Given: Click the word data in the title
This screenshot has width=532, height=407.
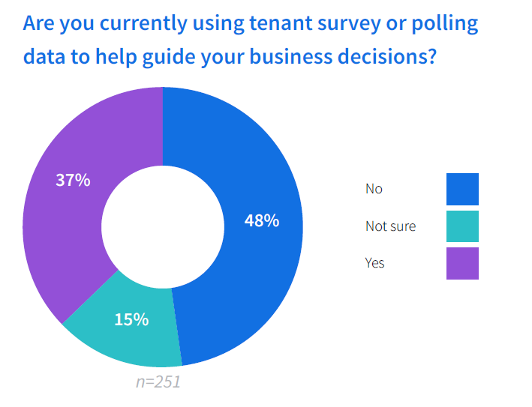Looking at the screenshot, I should [x=44, y=56].
